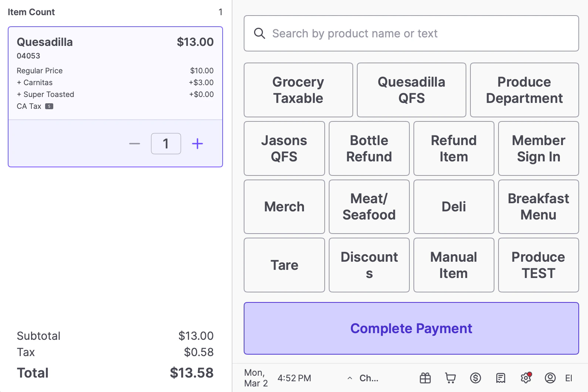Choose the Discounts button
The width and height of the screenshot is (588, 392).
[x=369, y=265]
